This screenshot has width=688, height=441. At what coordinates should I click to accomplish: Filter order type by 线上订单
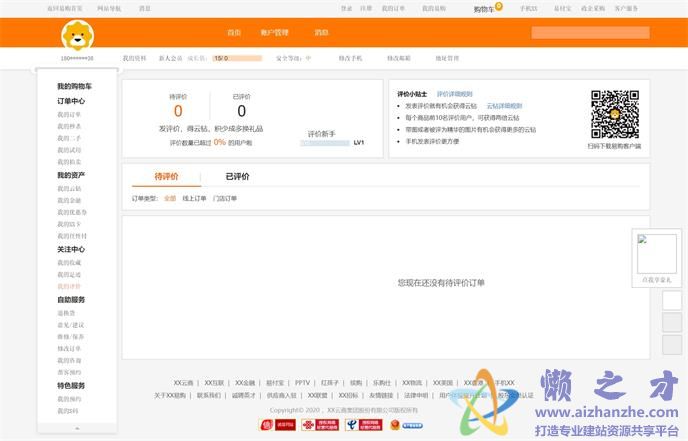coord(194,198)
